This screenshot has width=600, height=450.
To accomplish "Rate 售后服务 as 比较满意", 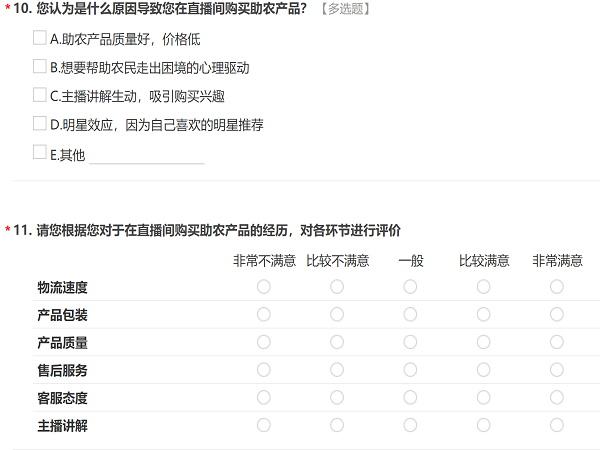I will click(x=484, y=370).
